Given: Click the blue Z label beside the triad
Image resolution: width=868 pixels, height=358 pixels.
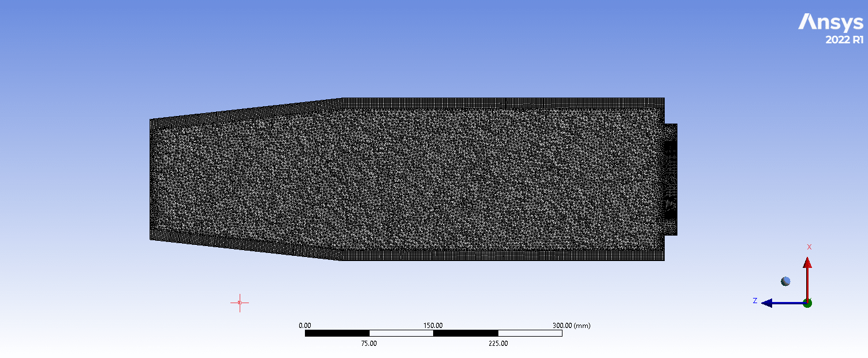Looking at the screenshot, I should coord(755,301).
